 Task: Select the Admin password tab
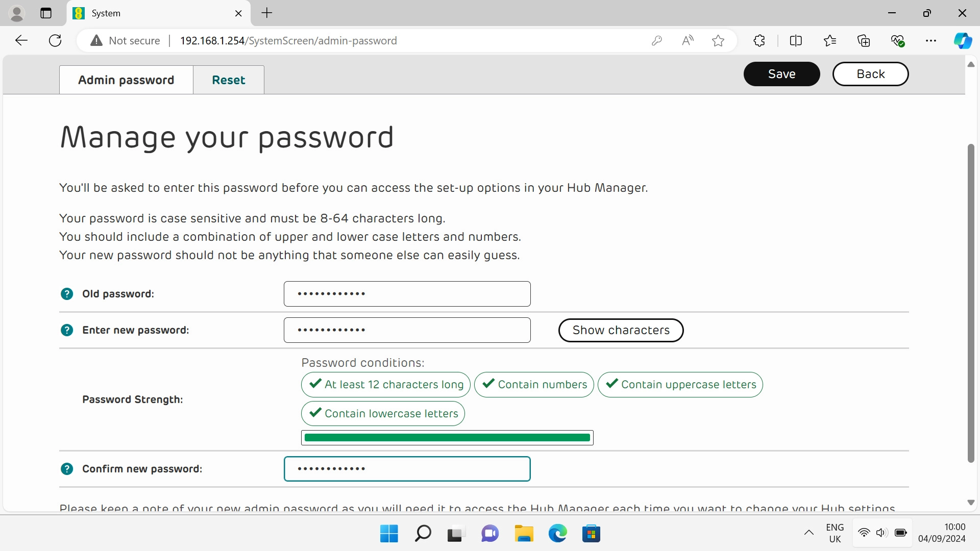126,80
